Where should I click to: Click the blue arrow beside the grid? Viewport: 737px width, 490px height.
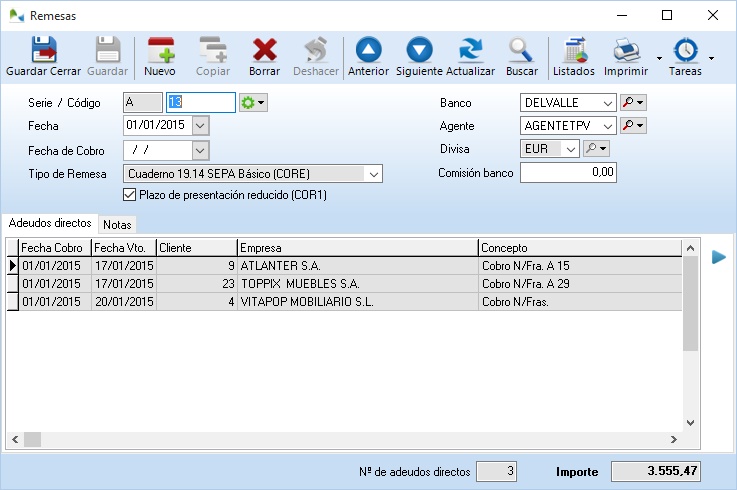tap(718, 257)
